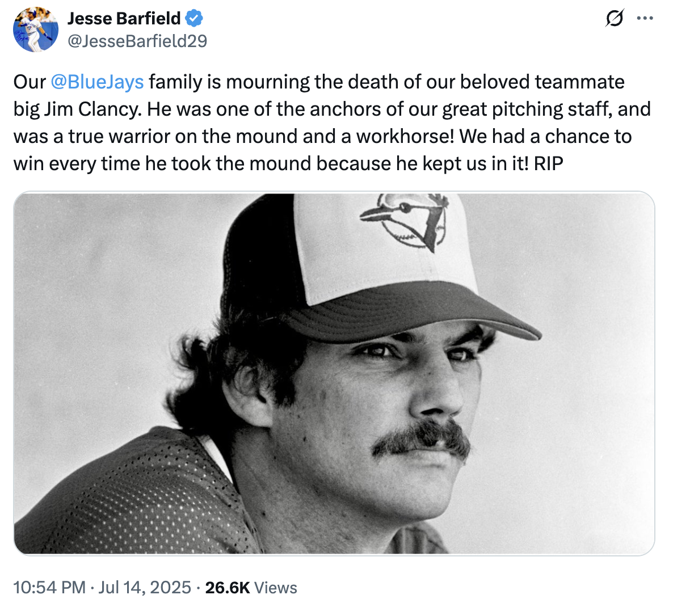Open the @BlueJays mention link
Image resolution: width=673 pixels, height=616 pixels.
coord(97,82)
